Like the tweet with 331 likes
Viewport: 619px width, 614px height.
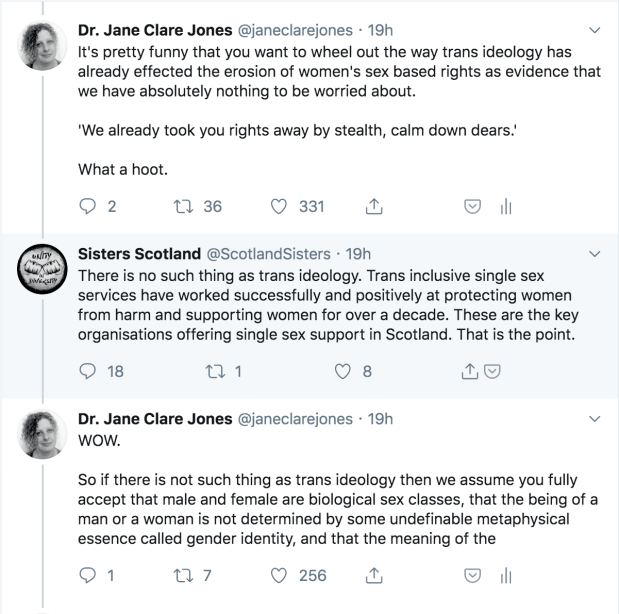(x=280, y=207)
